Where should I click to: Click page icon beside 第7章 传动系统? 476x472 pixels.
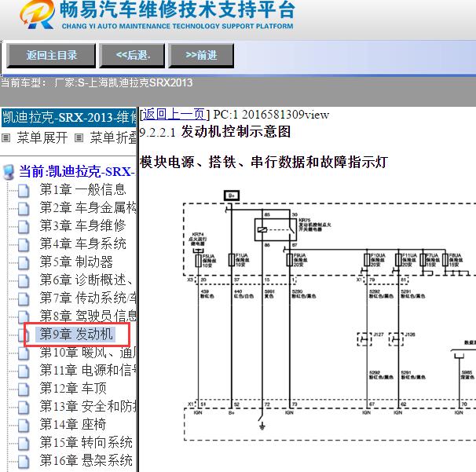(24, 299)
